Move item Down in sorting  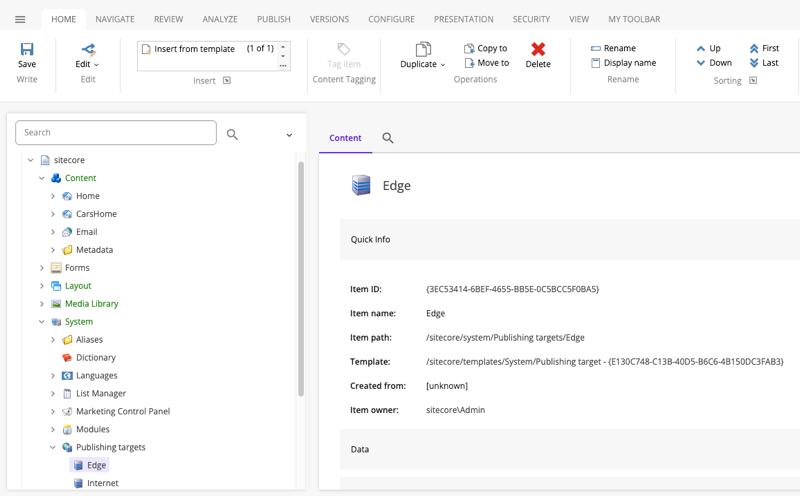point(714,63)
